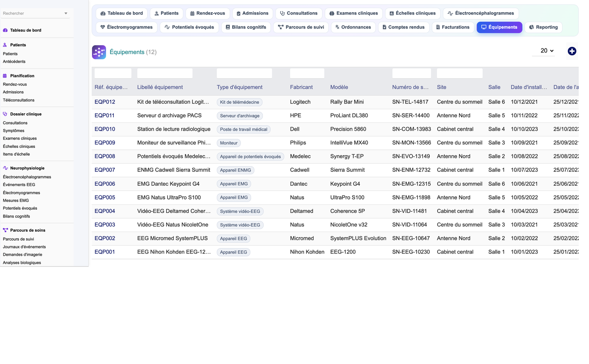Open the Tableau de bord tab
Screen dimensions: 589x364
tap(121, 13)
